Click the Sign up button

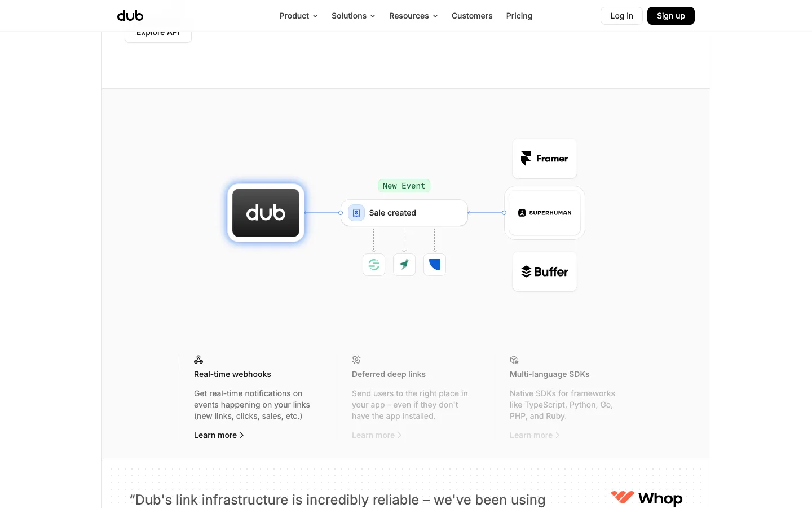[671, 16]
